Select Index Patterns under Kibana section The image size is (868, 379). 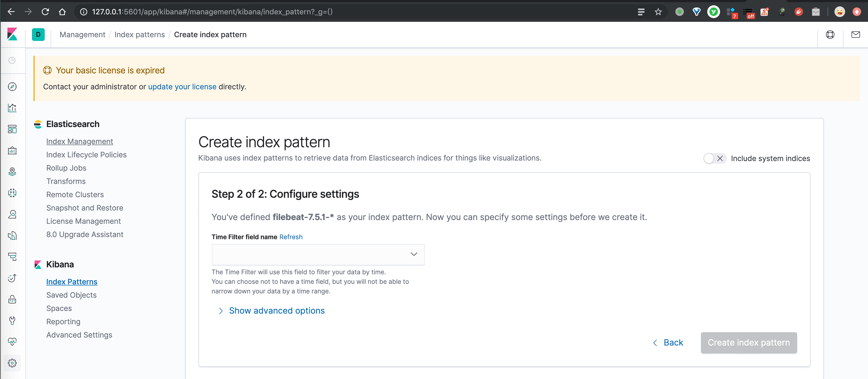(x=71, y=282)
